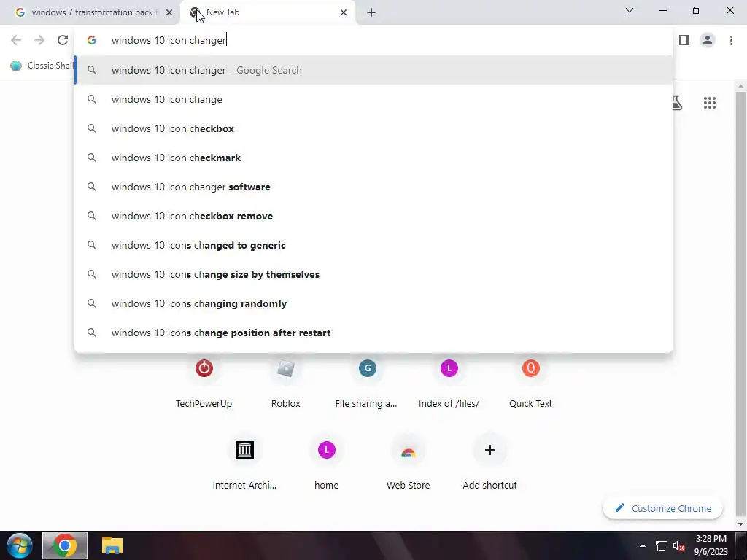
Task: Open File Explorer from the taskbar
Action: coord(112,545)
